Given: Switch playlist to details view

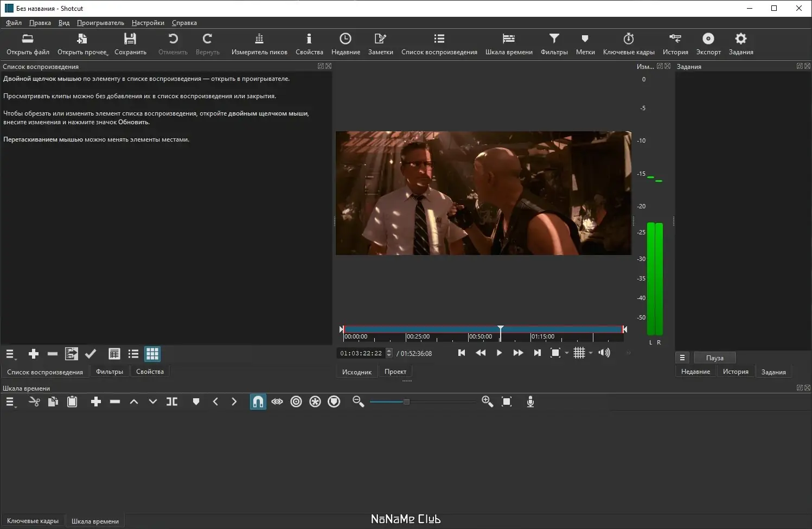Looking at the screenshot, I should [114, 354].
